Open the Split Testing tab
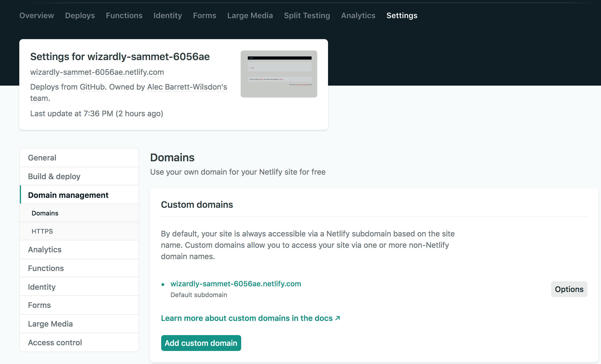This screenshot has width=601, height=364. (307, 16)
